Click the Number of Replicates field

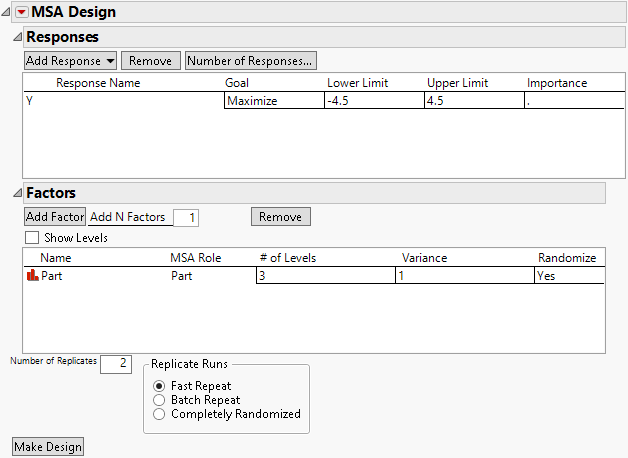coord(116,363)
